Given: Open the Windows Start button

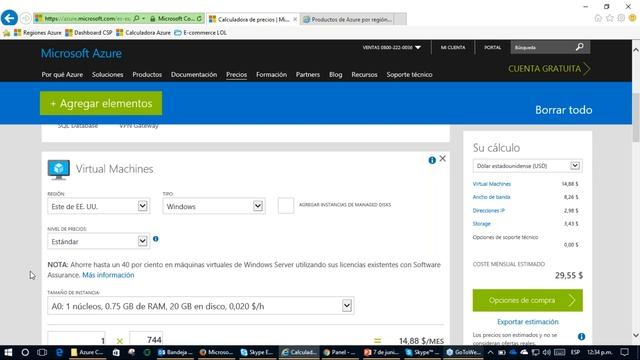Looking at the screenshot, I should coord(8,352).
